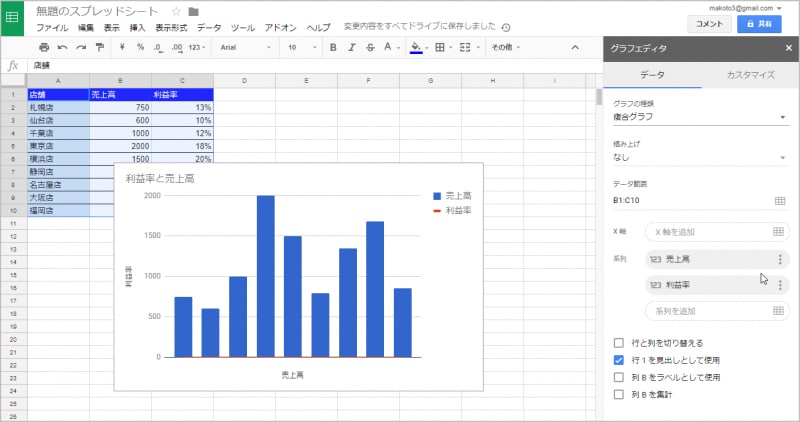The width and height of the screenshot is (800, 422).
Task: Open the データ menu in menu bar
Action: pyautogui.click(x=209, y=28)
